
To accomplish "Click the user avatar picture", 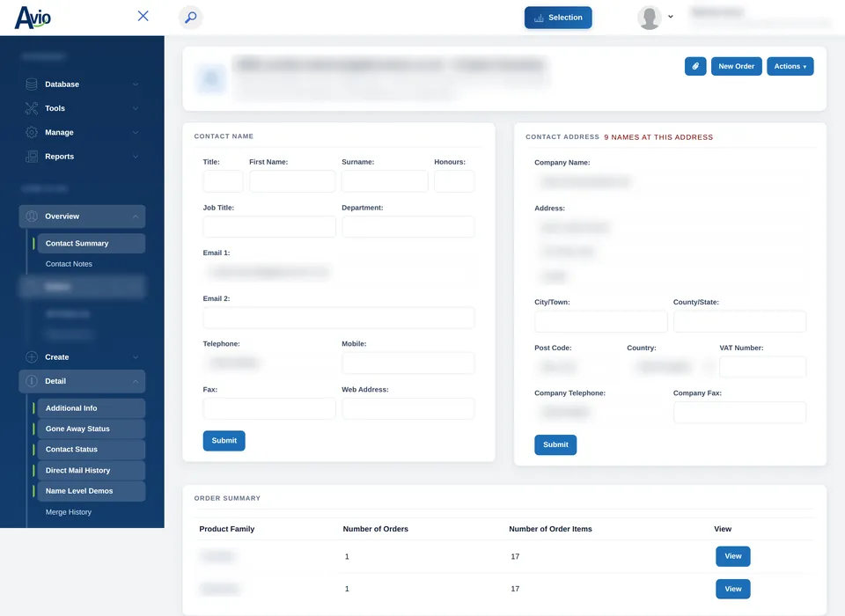I will coord(649,18).
